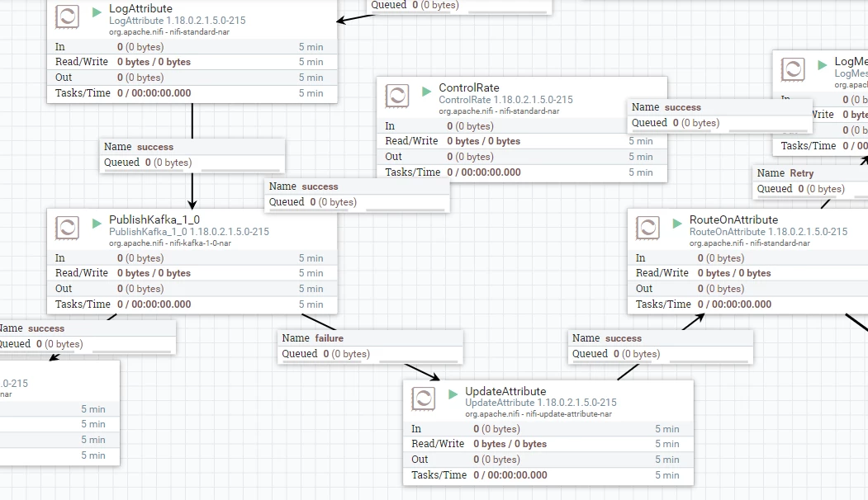Click the green run status icon on UpdateAttribute
This screenshot has width=868, height=500.
453,394
